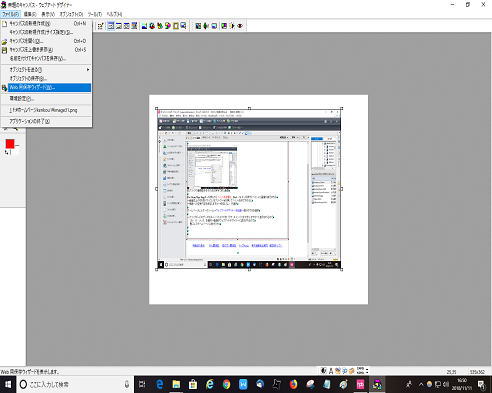The height and width of the screenshot is (393, 492).
Task: Select the screenshot image object on the canvas
Action: point(249,189)
